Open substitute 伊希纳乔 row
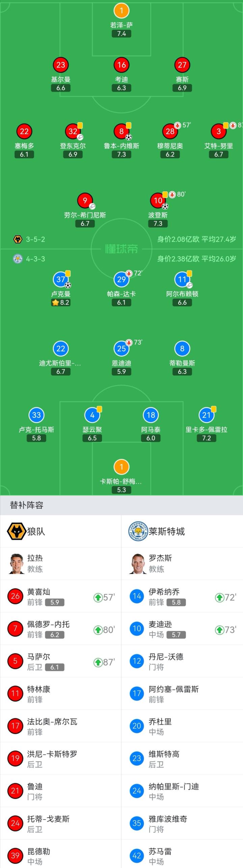This screenshot has height=868, width=243. [182, 597]
